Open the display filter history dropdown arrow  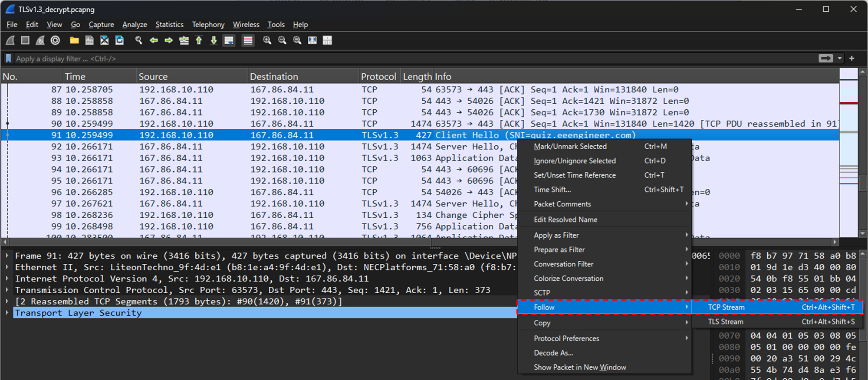(840, 59)
